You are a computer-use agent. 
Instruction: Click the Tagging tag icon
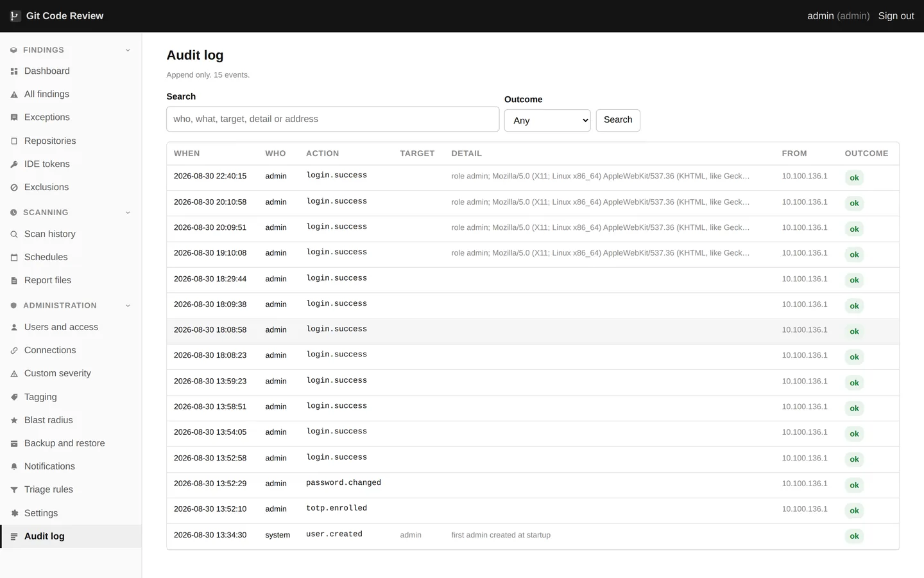click(x=14, y=398)
